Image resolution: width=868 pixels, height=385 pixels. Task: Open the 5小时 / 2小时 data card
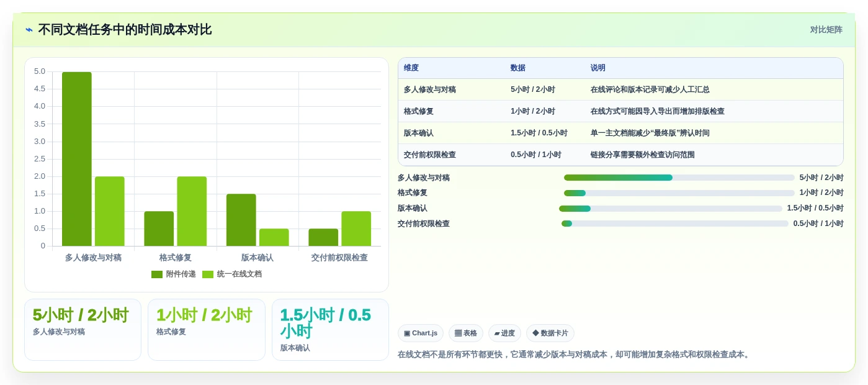click(83, 330)
